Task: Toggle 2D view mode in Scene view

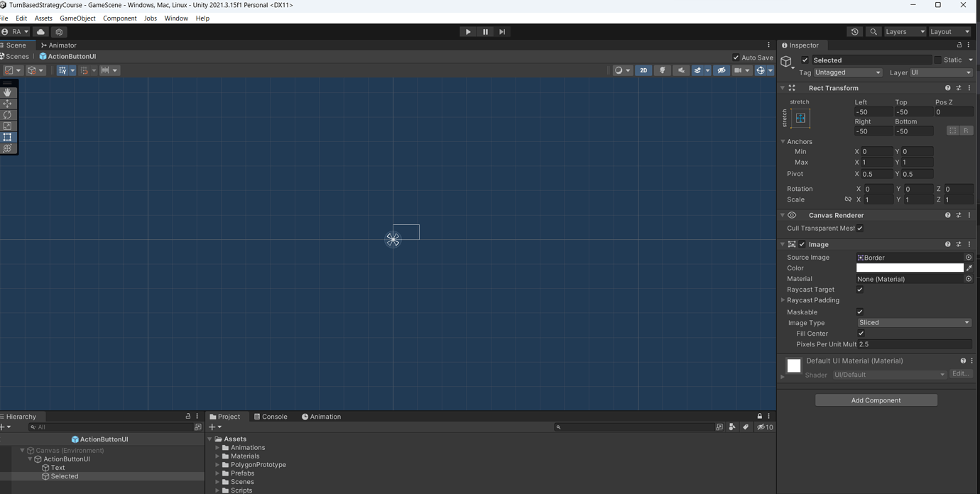Action: tap(643, 70)
